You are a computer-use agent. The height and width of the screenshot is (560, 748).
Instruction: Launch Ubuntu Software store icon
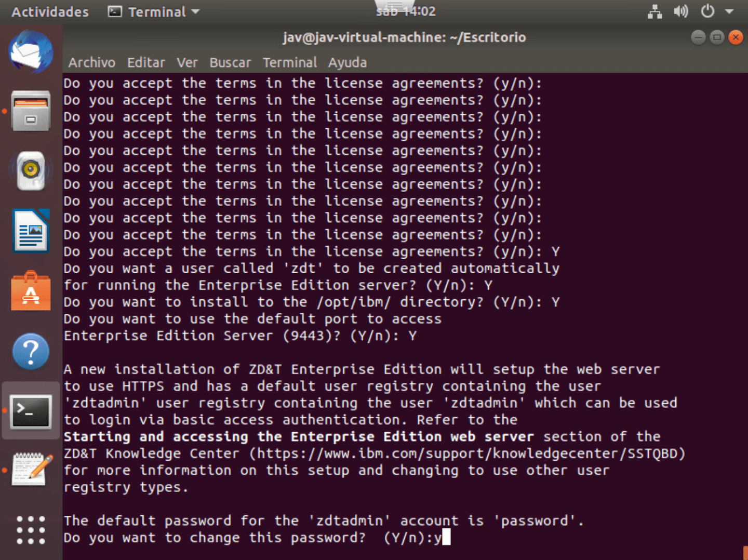31,291
